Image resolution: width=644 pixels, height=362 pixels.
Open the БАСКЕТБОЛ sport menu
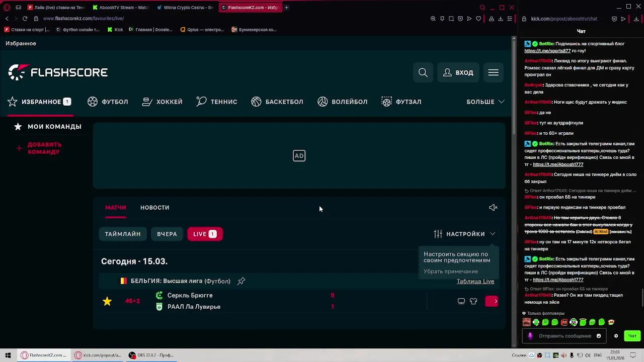point(277,102)
